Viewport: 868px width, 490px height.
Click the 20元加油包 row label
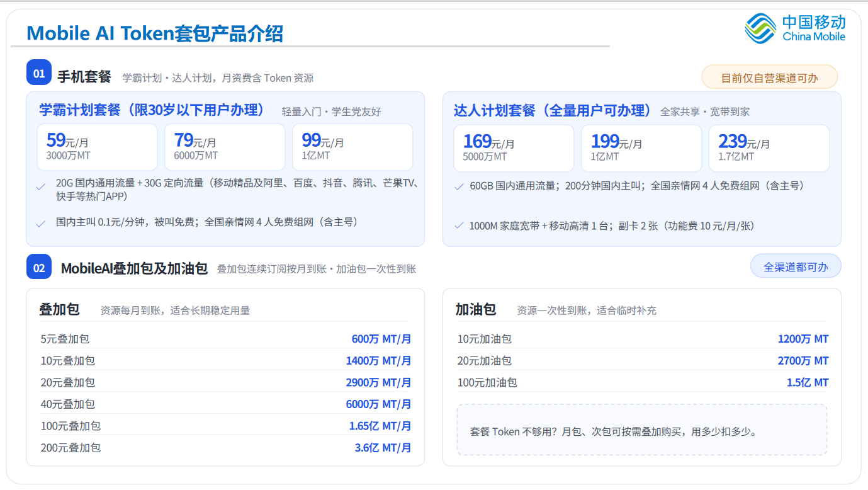coord(485,361)
